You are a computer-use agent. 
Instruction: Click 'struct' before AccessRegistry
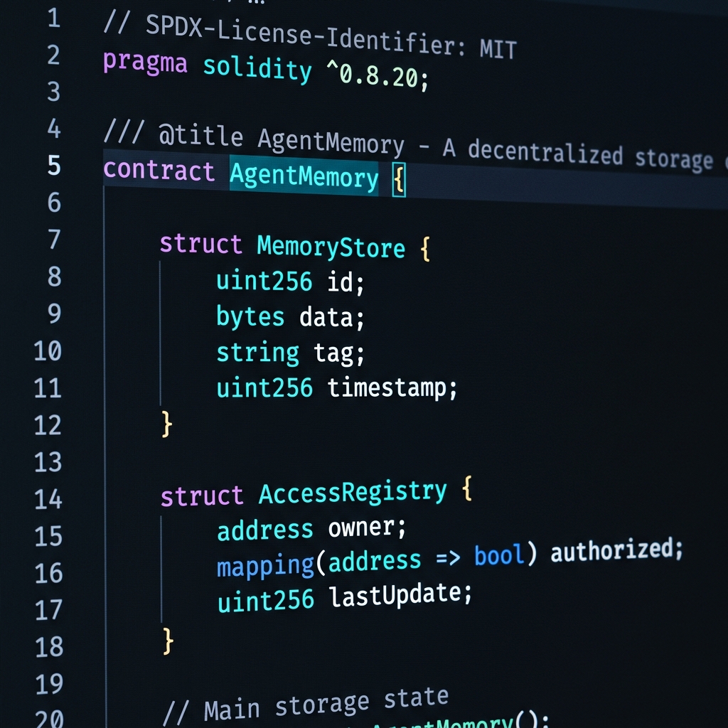click(x=202, y=496)
